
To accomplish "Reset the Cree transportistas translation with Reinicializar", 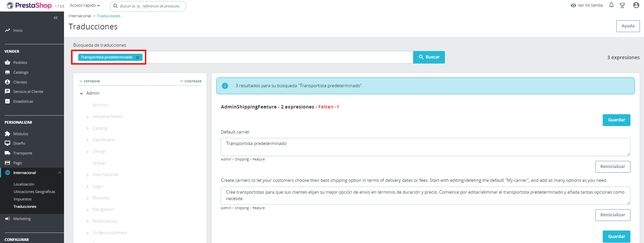I will (x=613, y=215).
